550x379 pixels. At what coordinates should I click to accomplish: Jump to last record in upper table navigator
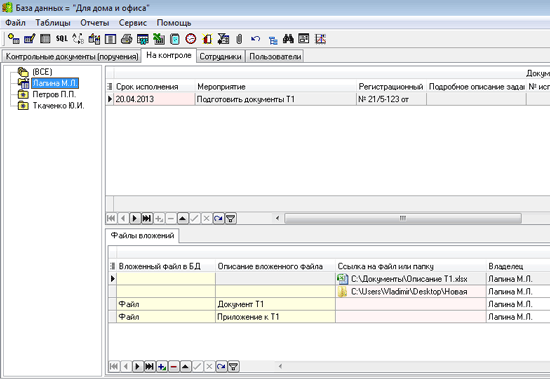coord(147,219)
